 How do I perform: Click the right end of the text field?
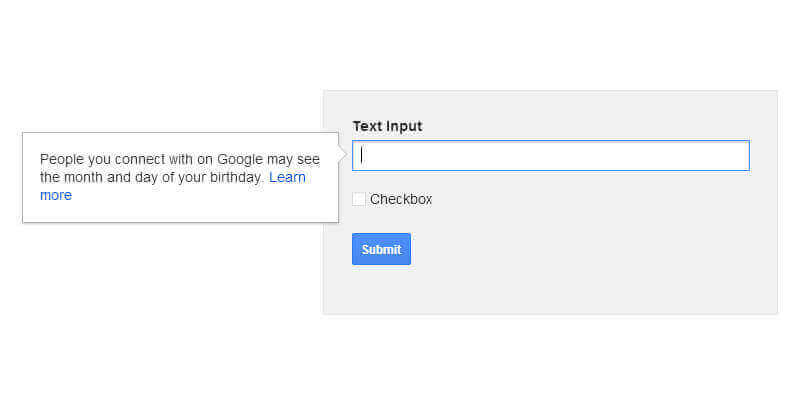(x=742, y=156)
